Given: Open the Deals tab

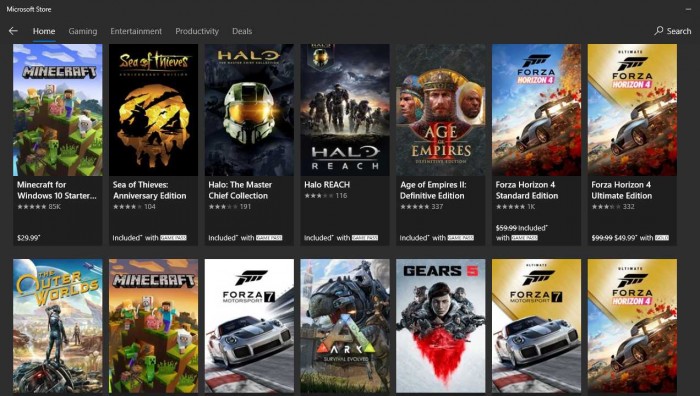Looking at the screenshot, I should coord(242,31).
